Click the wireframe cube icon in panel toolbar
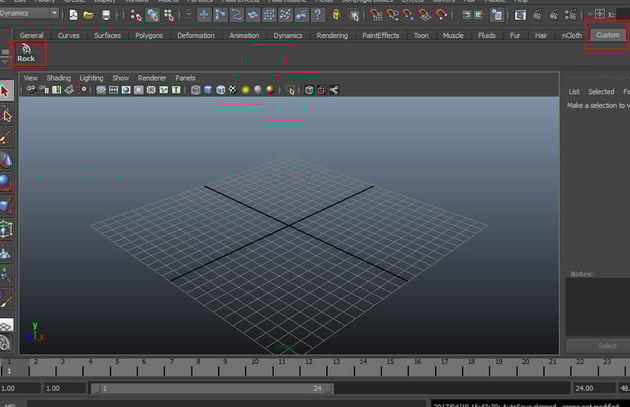 coord(194,90)
